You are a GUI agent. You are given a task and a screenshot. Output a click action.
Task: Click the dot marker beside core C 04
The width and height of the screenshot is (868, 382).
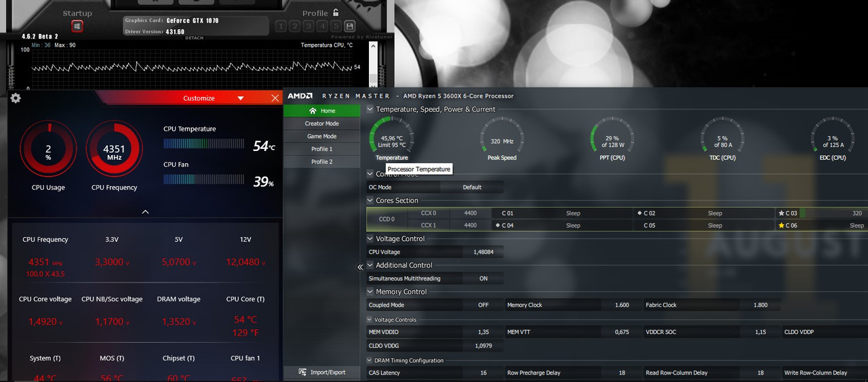tap(497, 226)
